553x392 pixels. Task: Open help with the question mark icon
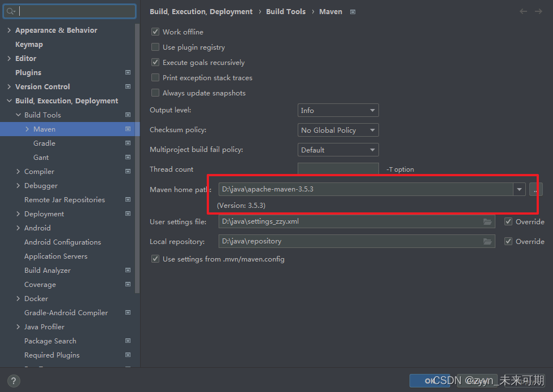click(14, 381)
